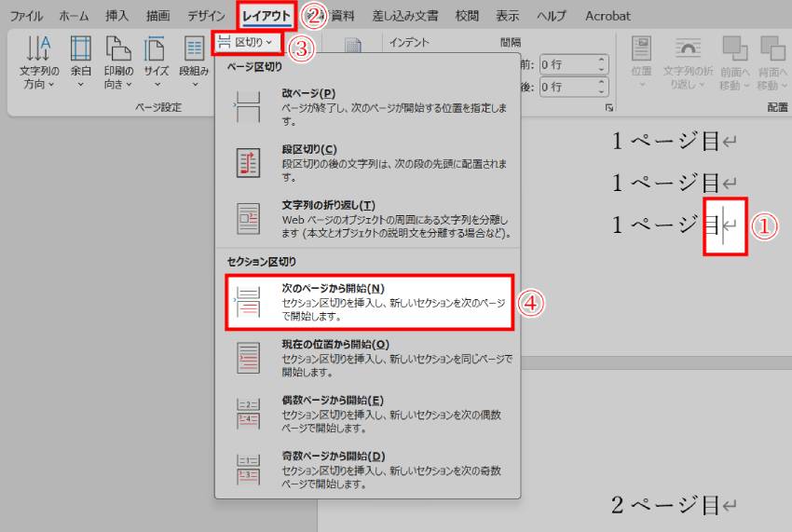Open the 差し込み文書 tab
This screenshot has height=532, width=792.
405,16
